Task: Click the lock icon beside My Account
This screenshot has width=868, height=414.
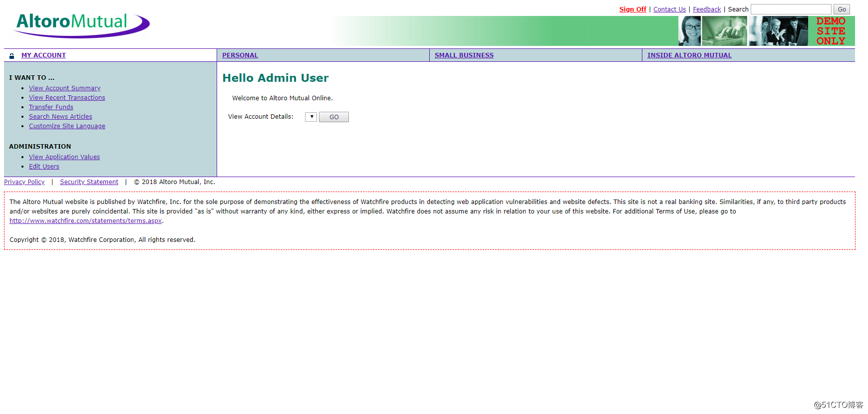Action: click(x=11, y=56)
